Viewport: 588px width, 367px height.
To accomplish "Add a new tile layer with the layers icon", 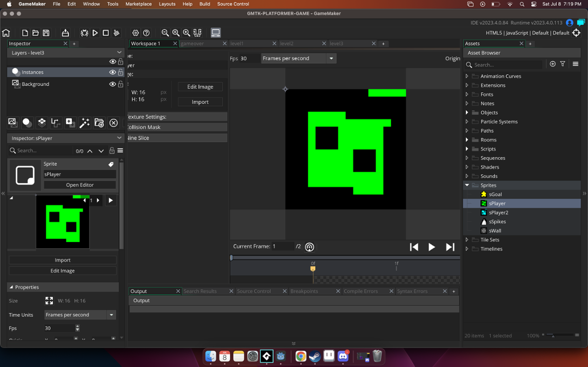I will pos(42,123).
